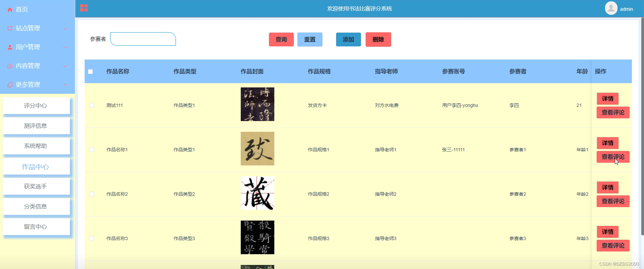Check the checkbox for row 作品名称2

point(92,194)
